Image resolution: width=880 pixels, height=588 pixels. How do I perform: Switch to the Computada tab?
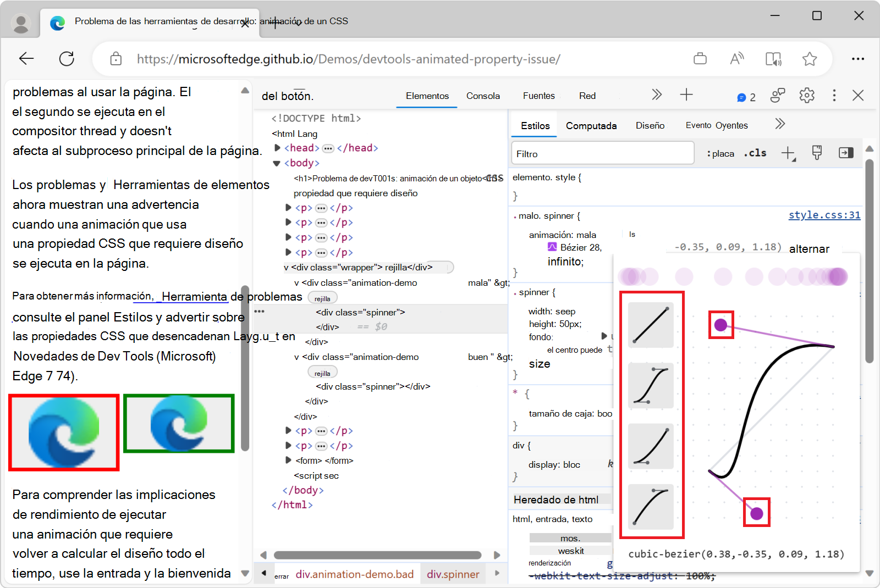point(591,125)
